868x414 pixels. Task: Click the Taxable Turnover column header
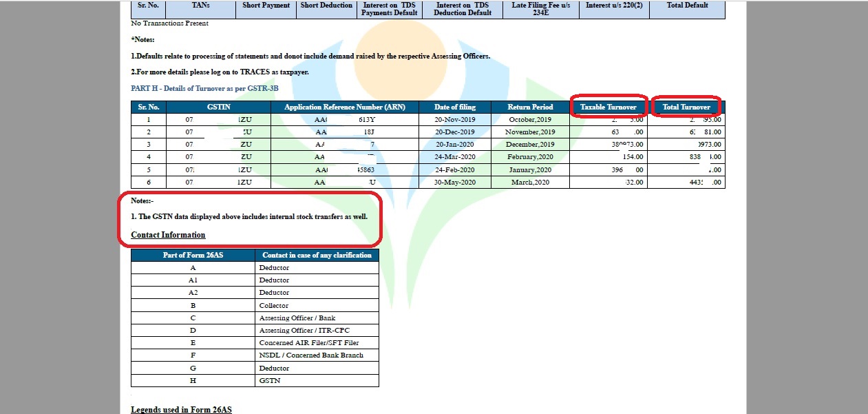click(608, 107)
